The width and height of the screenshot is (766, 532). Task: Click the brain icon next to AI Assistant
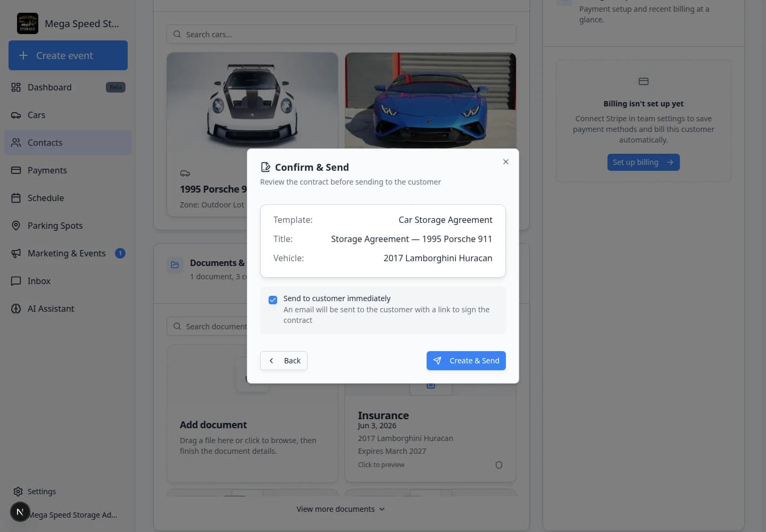(x=16, y=309)
